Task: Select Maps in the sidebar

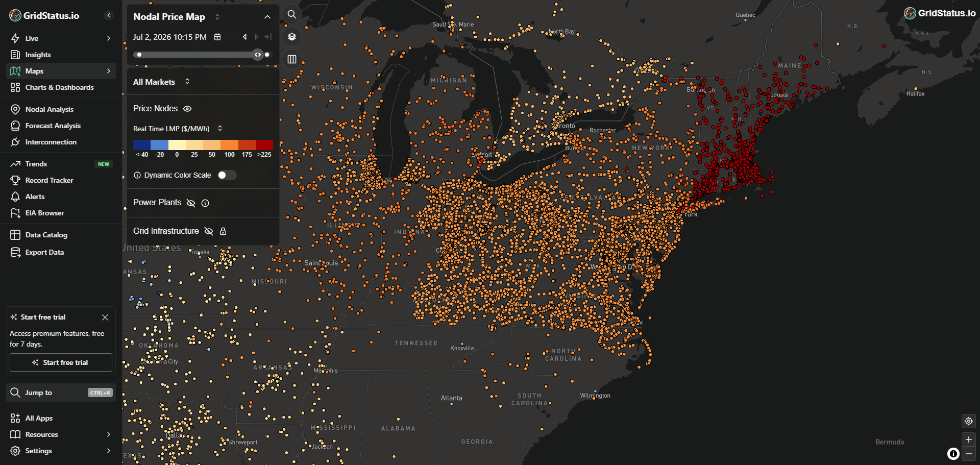Action: pyautogui.click(x=61, y=71)
